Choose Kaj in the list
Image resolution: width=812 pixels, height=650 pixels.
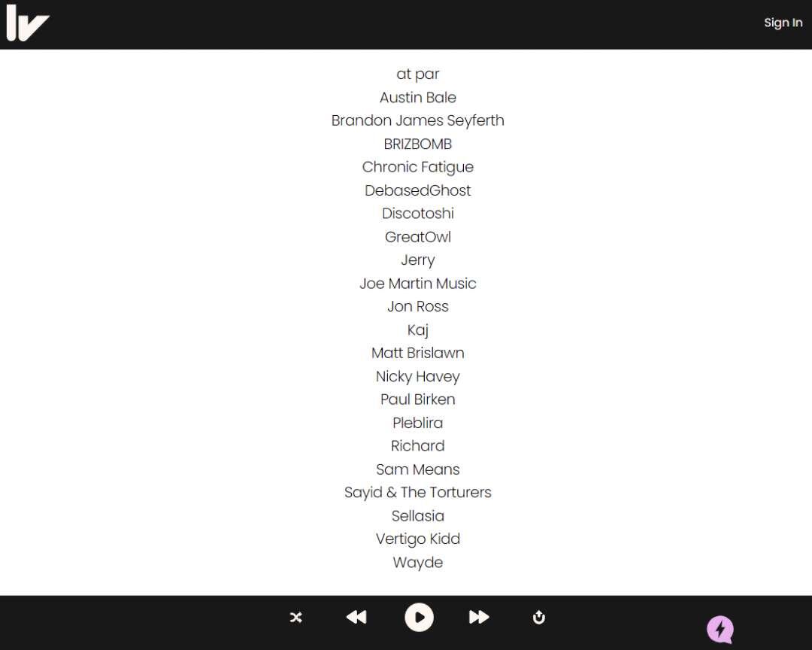418,330
